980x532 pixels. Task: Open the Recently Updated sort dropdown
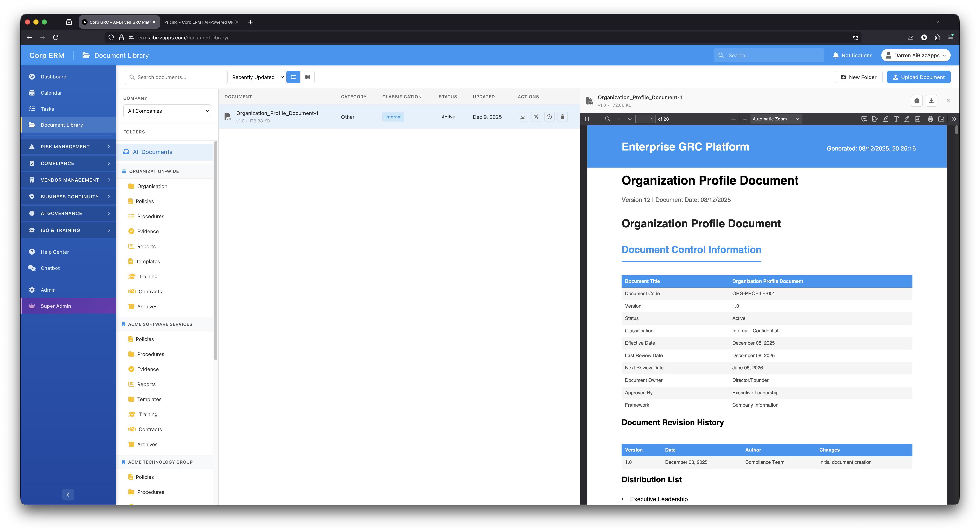257,77
